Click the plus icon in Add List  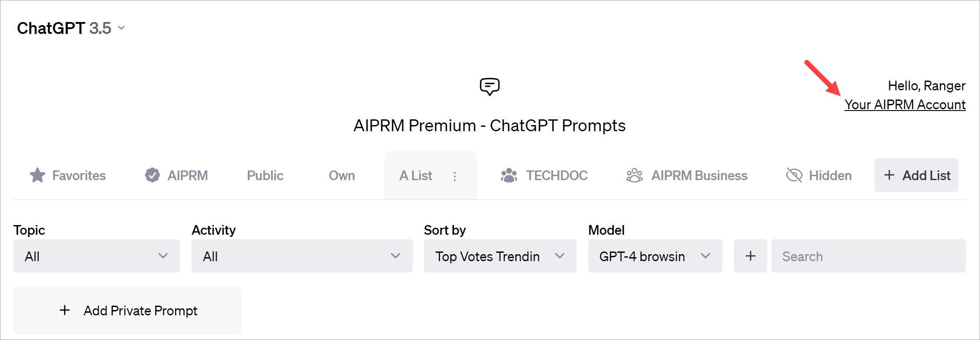(x=889, y=175)
